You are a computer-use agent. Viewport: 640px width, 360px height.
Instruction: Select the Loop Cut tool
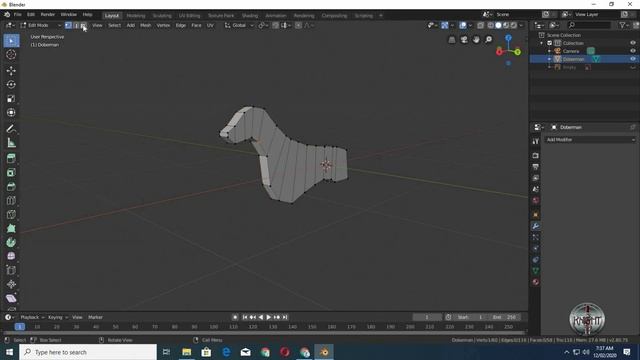coord(11,200)
